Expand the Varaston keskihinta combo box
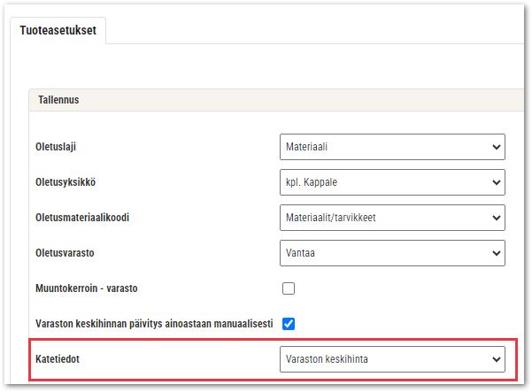The image size is (532, 392). (x=392, y=359)
